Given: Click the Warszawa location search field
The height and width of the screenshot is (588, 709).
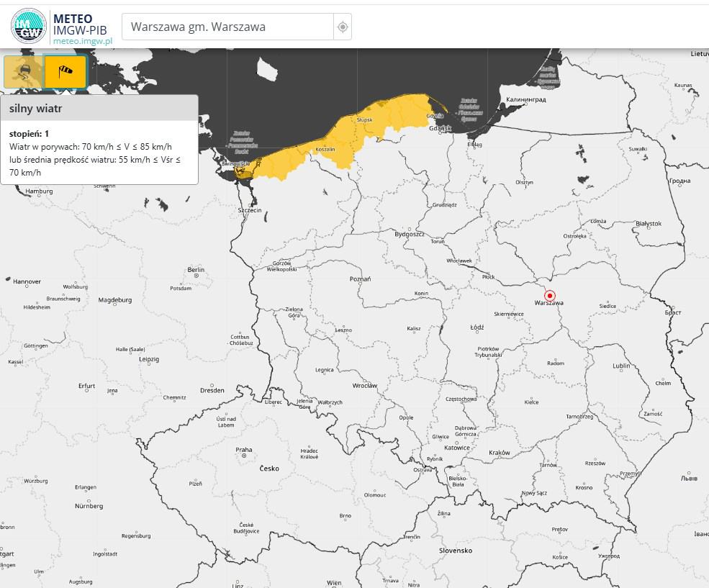Looking at the screenshot, I should [x=227, y=27].
